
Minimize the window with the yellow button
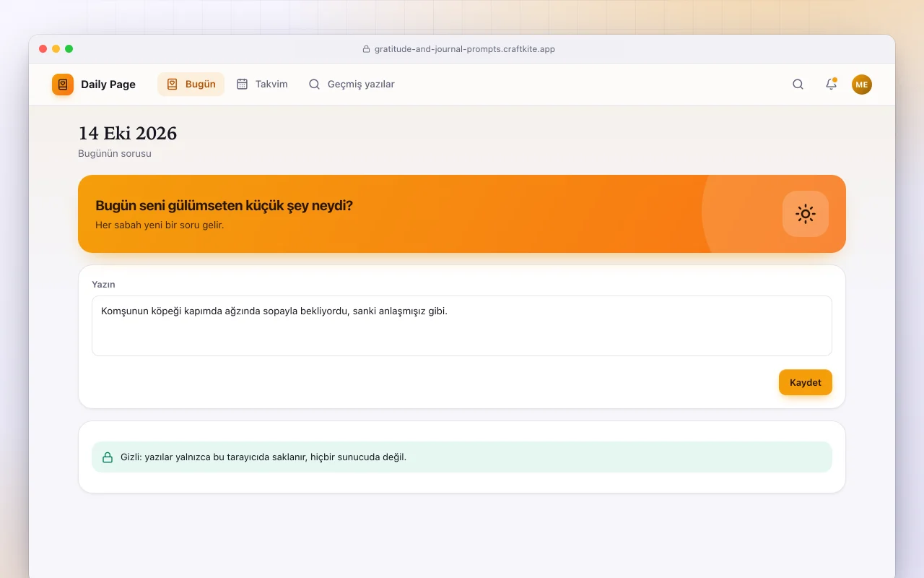pos(56,49)
